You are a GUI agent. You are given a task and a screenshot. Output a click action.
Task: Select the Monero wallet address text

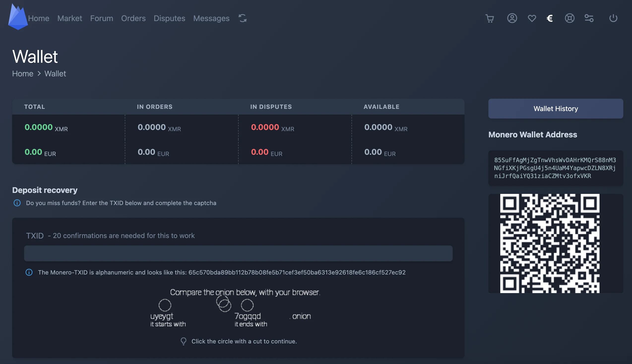[x=555, y=168]
